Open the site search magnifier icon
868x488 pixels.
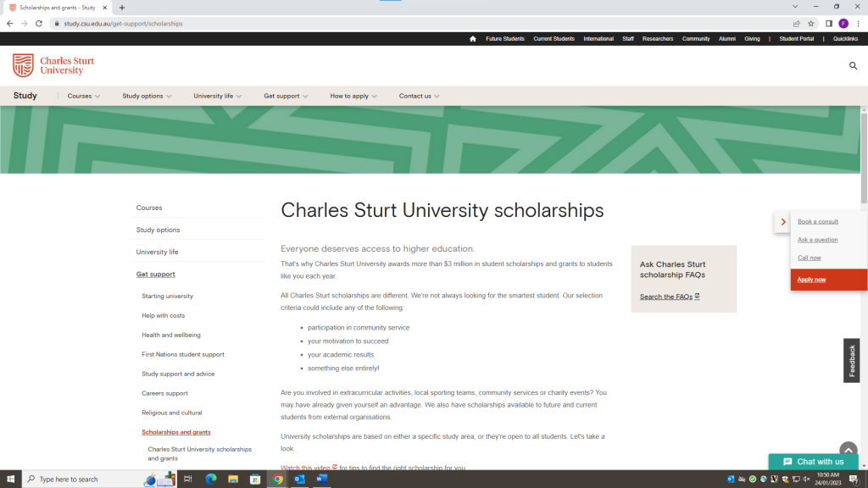pos(853,66)
